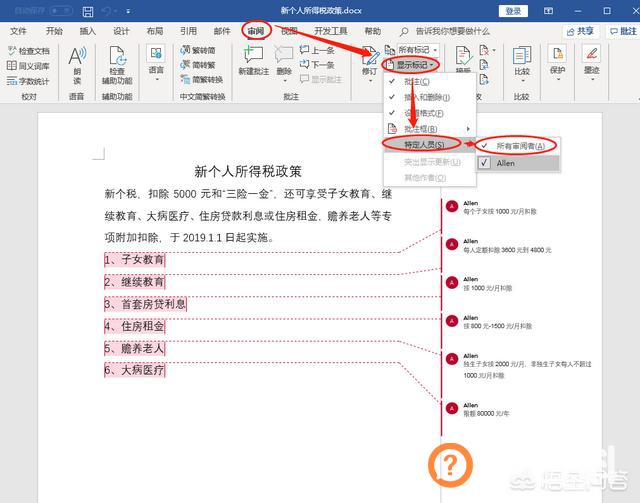Switch to the 开始 tab
Screen dimensions: 640x503
pyautogui.click(x=54, y=31)
